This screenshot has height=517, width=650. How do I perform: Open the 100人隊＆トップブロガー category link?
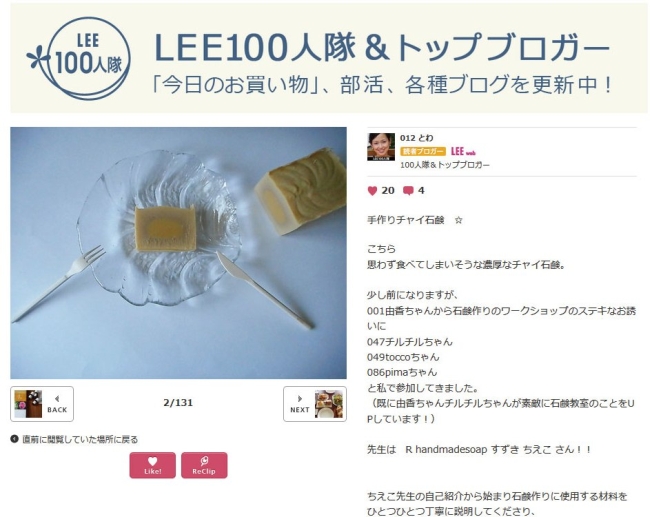click(x=444, y=165)
